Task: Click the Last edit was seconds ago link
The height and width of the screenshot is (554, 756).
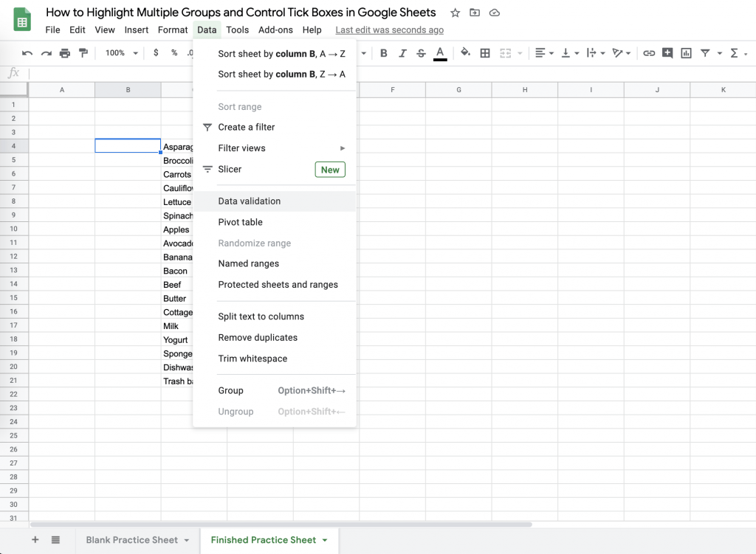Action: tap(389, 30)
